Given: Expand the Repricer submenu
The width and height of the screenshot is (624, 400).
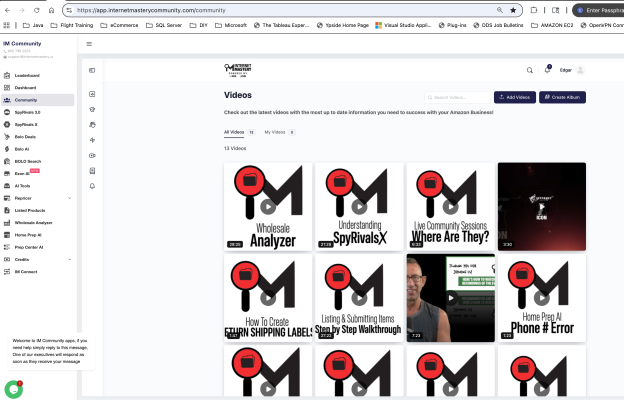Looking at the screenshot, I should tap(69, 198).
